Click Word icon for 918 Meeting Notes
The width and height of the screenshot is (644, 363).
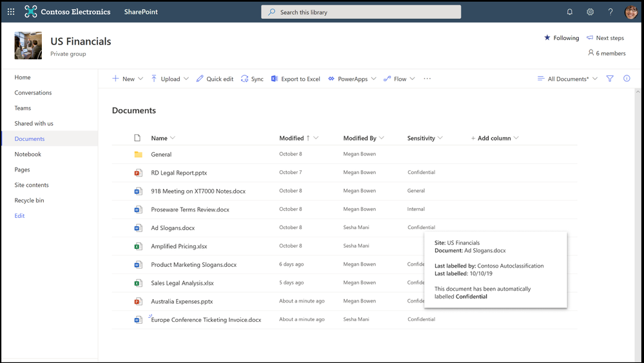(139, 191)
